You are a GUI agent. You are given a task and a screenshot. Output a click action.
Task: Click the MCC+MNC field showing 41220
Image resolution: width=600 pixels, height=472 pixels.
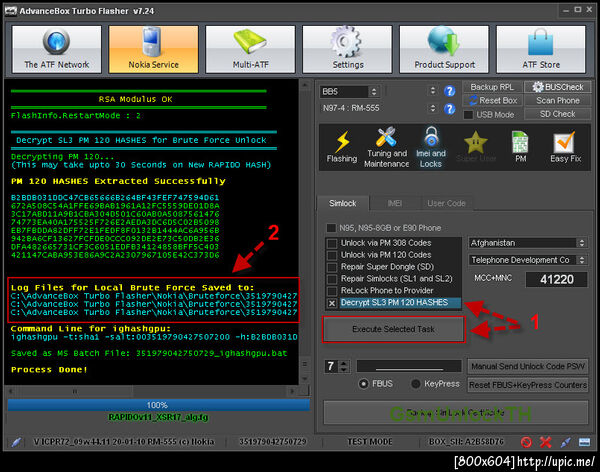557,279
